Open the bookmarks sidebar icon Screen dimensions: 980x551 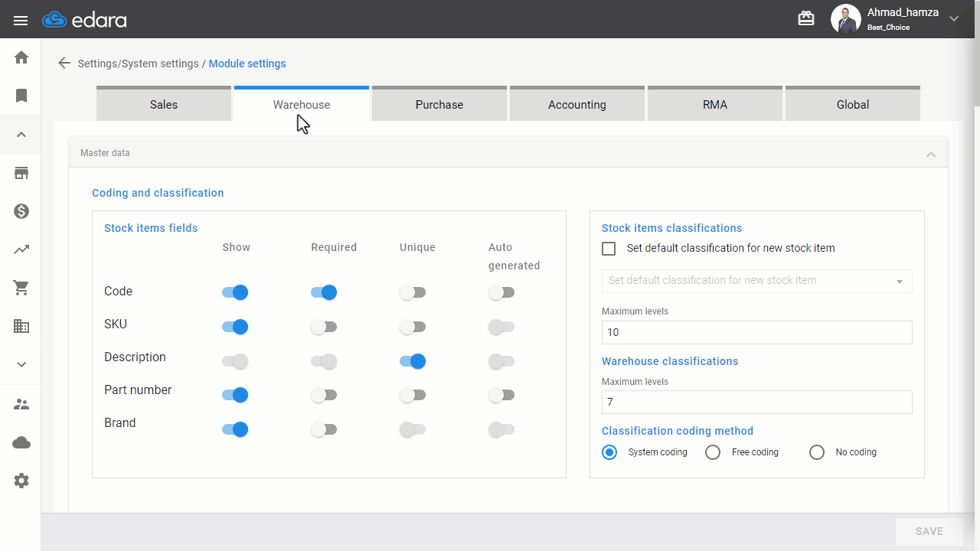[x=21, y=96]
